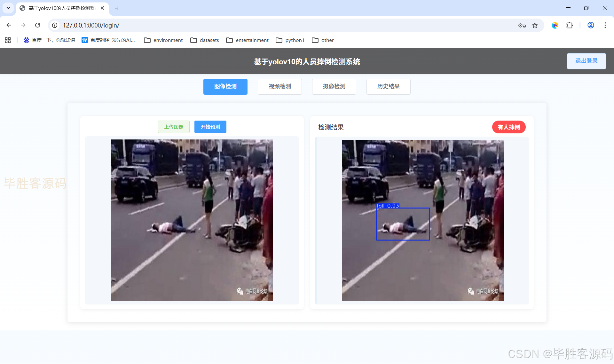Expand the tab search dropdown
The height and width of the screenshot is (364, 614).
click(8, 8)
